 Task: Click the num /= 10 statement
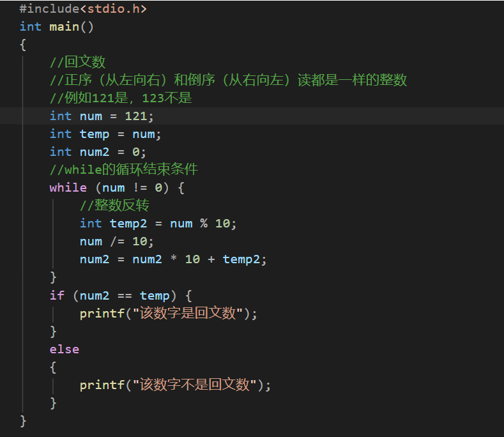[117, 241]
